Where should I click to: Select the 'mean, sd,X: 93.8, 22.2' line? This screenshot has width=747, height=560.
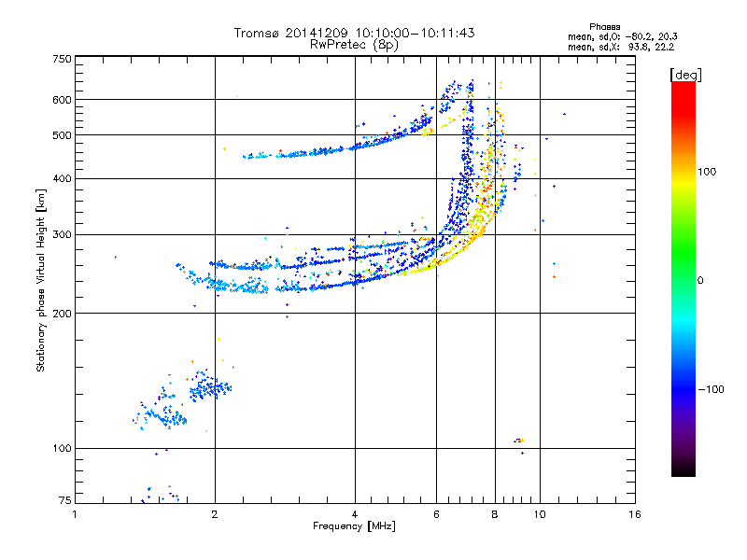pos(621,47)
